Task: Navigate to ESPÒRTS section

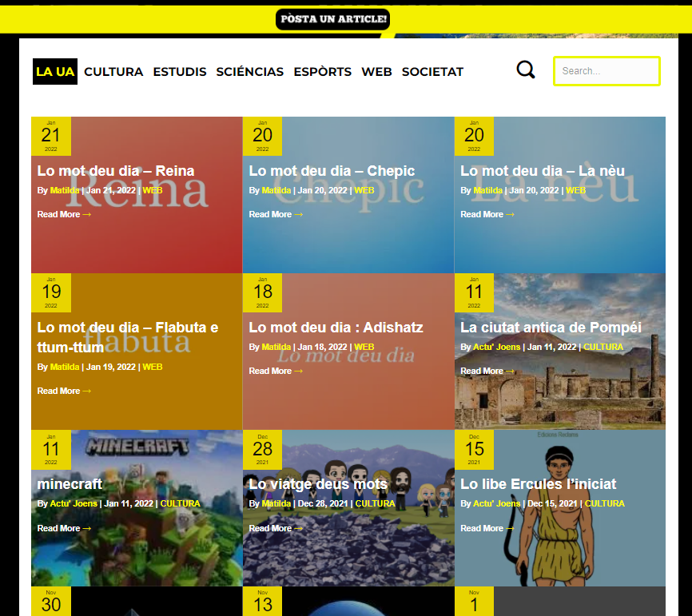Action: click(322, 72)
